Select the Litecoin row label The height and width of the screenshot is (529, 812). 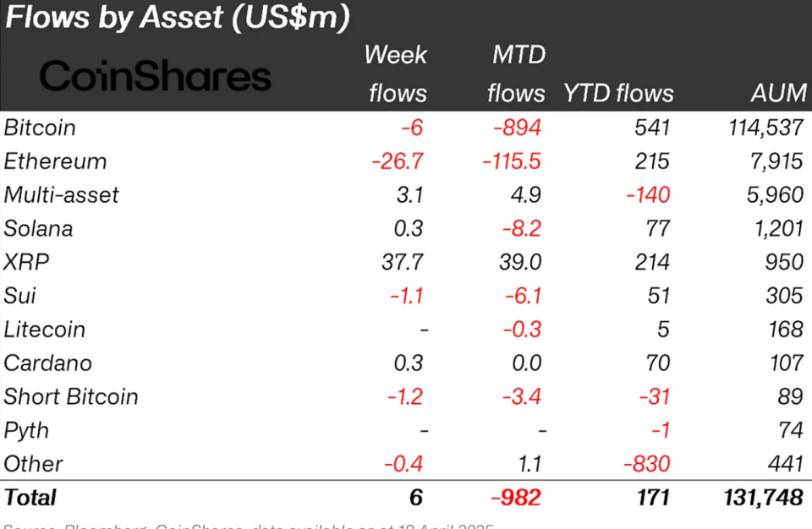coord(45,330)
